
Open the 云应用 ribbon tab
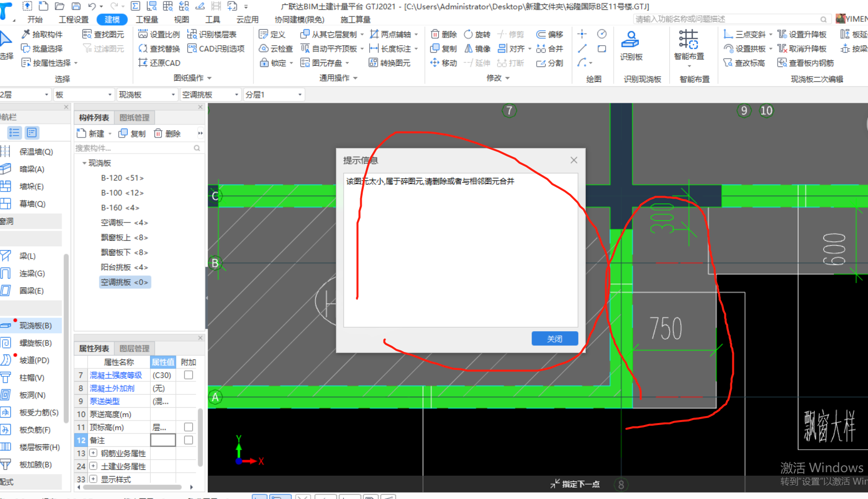(x=247, y=19)
